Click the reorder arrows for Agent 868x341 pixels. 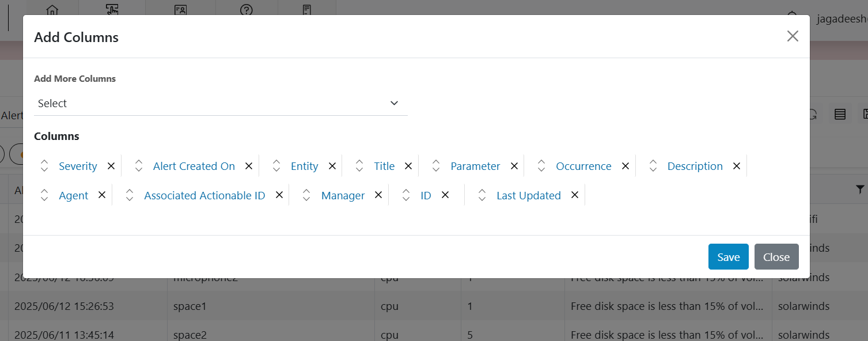44,195
